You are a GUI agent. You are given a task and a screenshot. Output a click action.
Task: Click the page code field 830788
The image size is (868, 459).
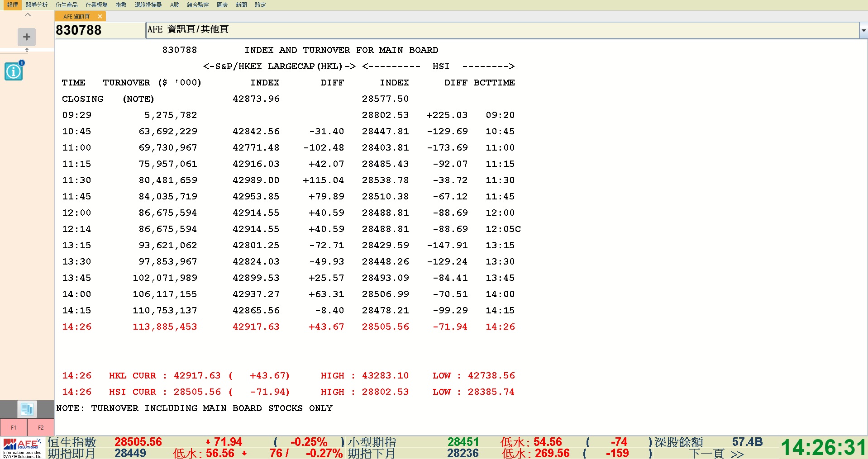(100, 30)
